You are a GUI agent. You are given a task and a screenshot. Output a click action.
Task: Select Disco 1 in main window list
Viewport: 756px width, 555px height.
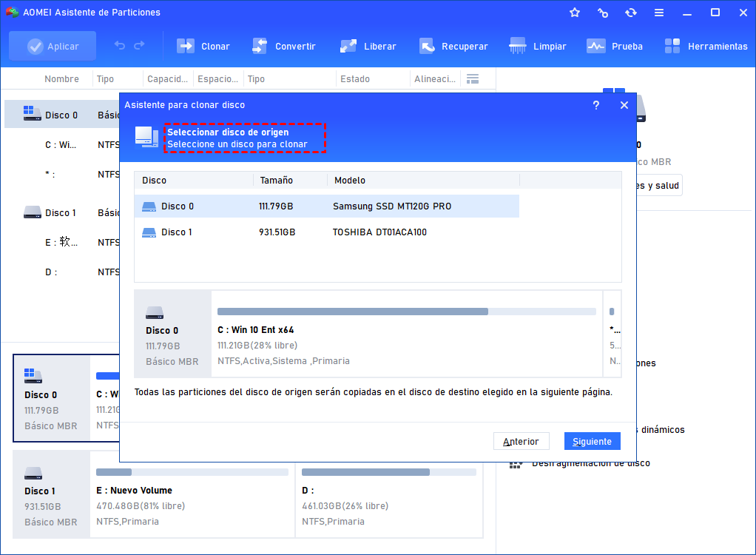[x=61, y=212]
